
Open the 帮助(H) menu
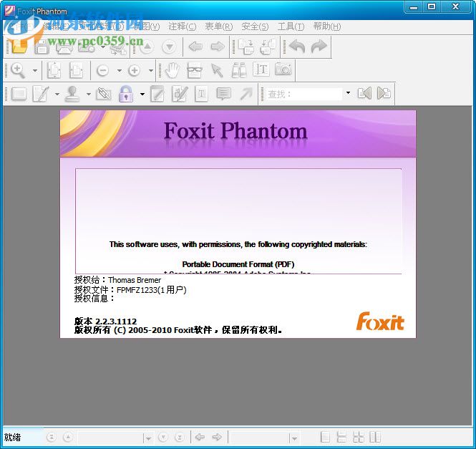(327, 26)
